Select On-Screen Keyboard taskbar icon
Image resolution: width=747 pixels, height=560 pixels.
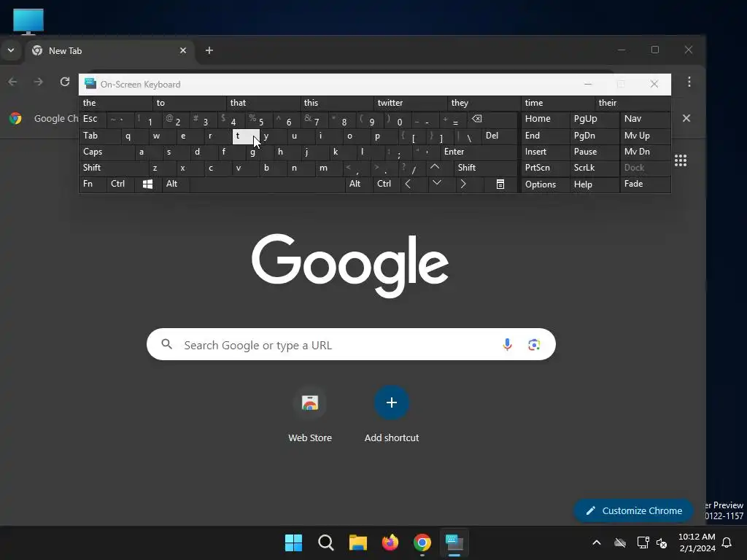coord(454,542)
